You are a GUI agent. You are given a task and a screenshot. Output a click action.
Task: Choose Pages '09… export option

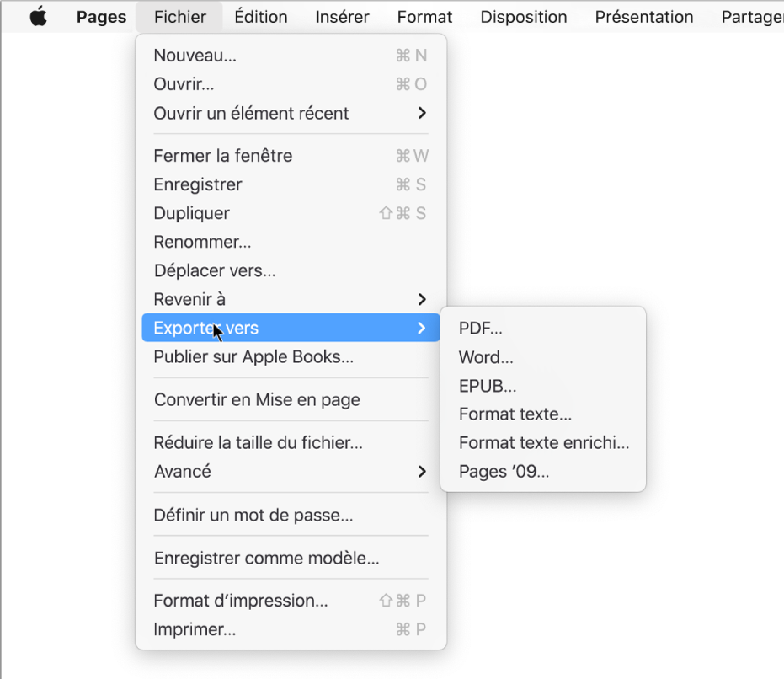pos(543,472)
